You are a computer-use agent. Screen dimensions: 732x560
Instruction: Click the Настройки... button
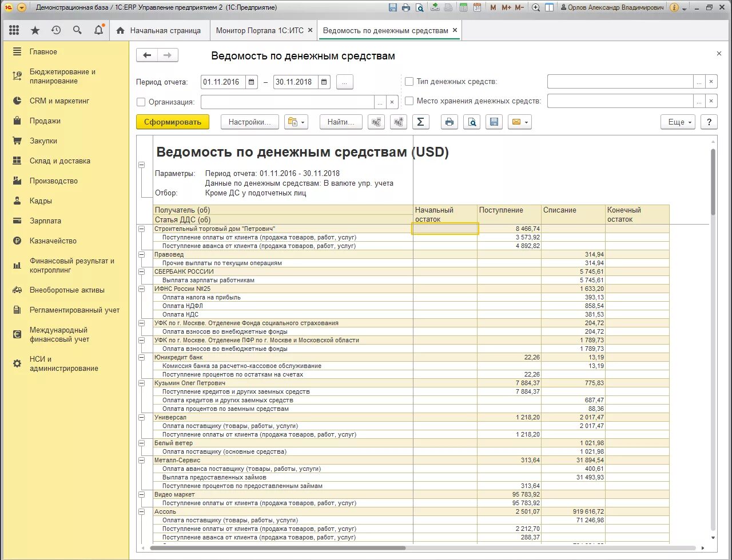(x=249, y=122)
